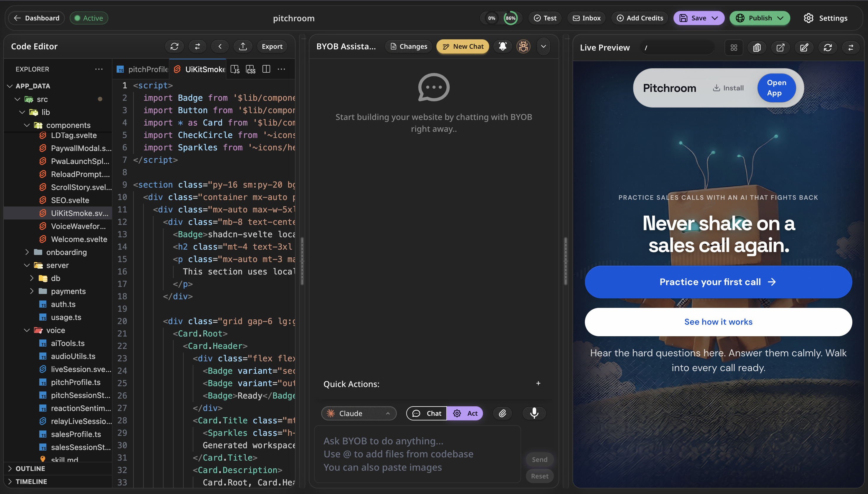
Task: Click the bug debug icon in assistant header
Action: (x=523, y=46)
